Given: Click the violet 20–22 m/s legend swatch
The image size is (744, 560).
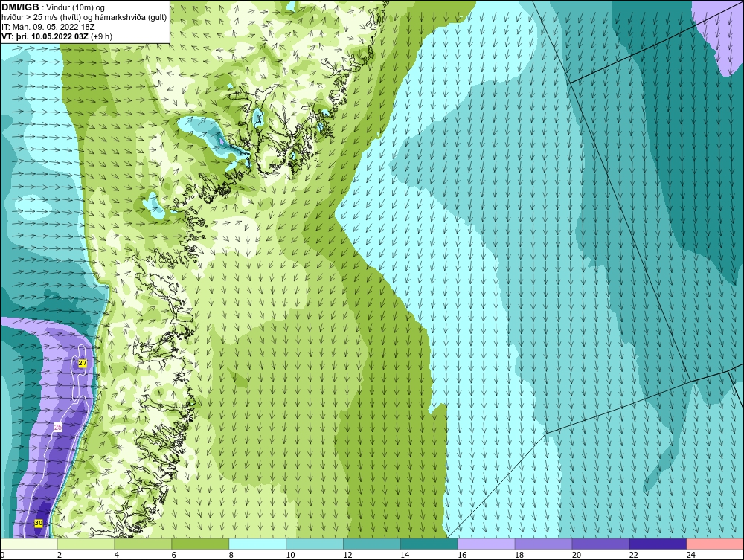Looking at the screenshot, I should click(600, 544).
